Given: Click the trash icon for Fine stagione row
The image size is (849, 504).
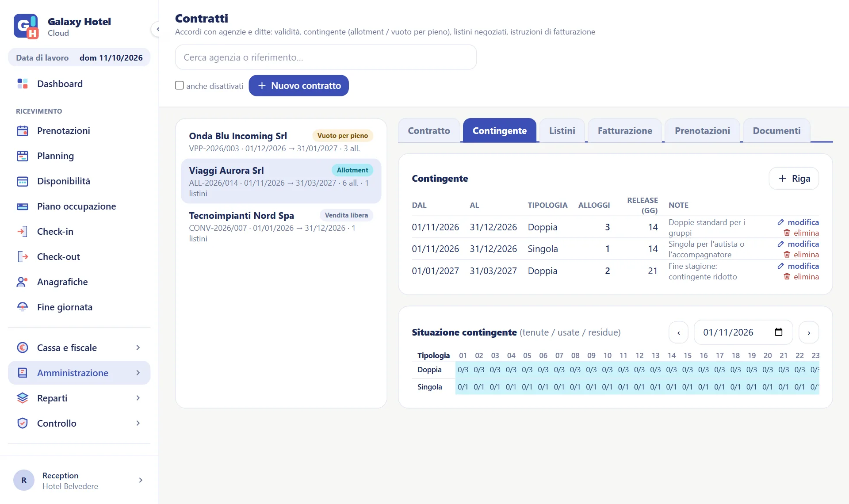Looking at the screenshot, I should pos(787,276).
